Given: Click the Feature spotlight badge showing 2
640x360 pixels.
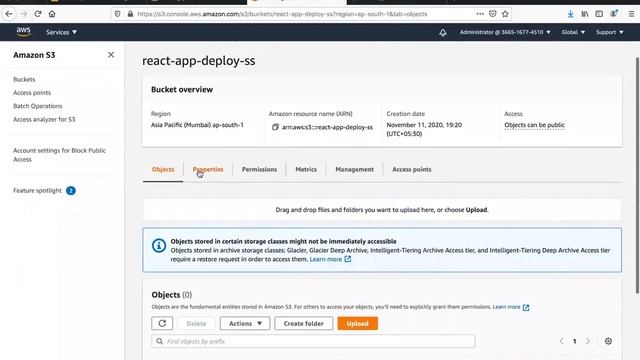Looking at the screenshot, I should click(71, 191).
